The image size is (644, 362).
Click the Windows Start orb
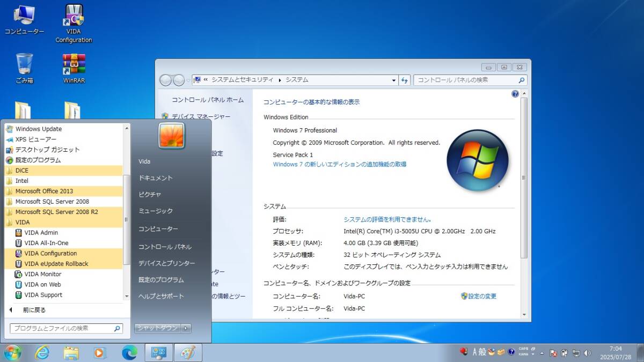click(x=12, y=352)
